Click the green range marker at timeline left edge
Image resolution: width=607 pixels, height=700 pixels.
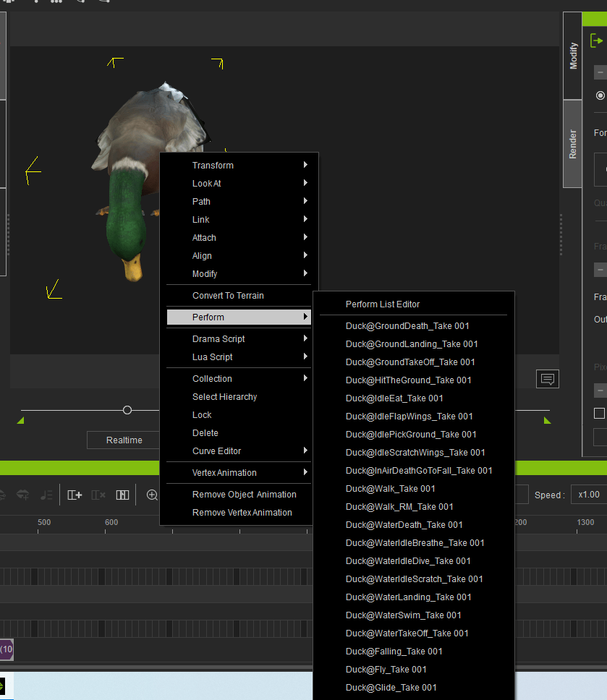tap(20, 419)
